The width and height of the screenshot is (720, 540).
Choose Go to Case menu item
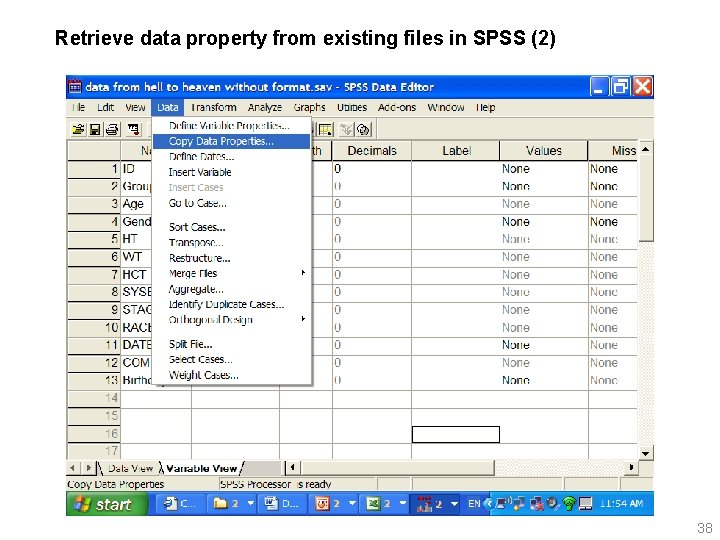click(x=232, y=203)
